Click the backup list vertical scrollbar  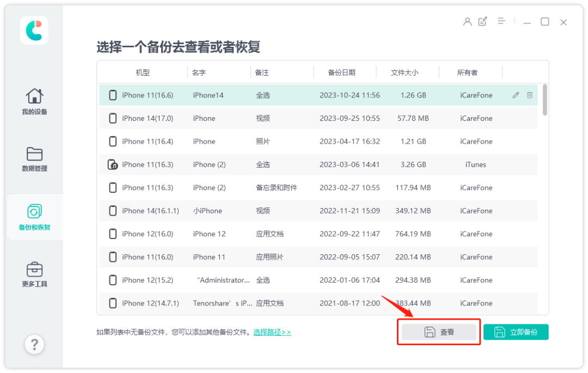pos(545,101)
